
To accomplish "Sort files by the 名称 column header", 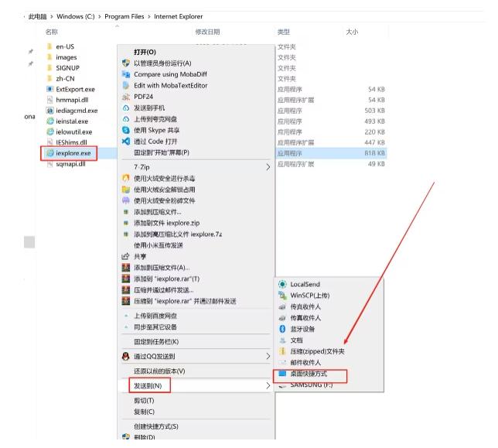I will (x=52, y=32).
